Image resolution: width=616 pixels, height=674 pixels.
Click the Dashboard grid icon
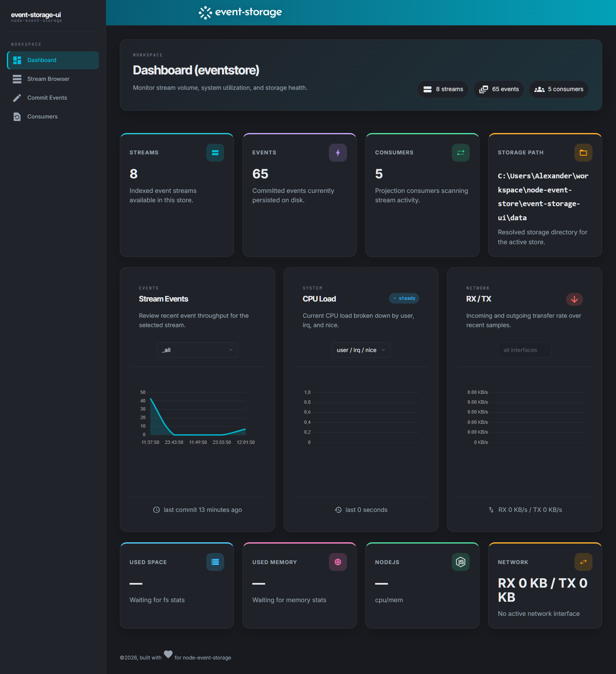pyautogui.click(x=17, y=60)
